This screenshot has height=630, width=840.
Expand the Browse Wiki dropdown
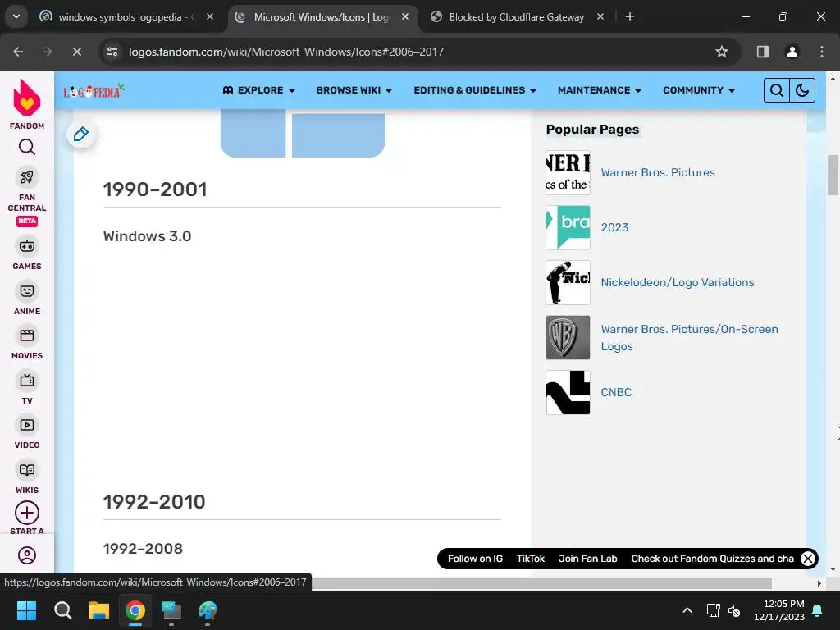(x=354, y=90)
